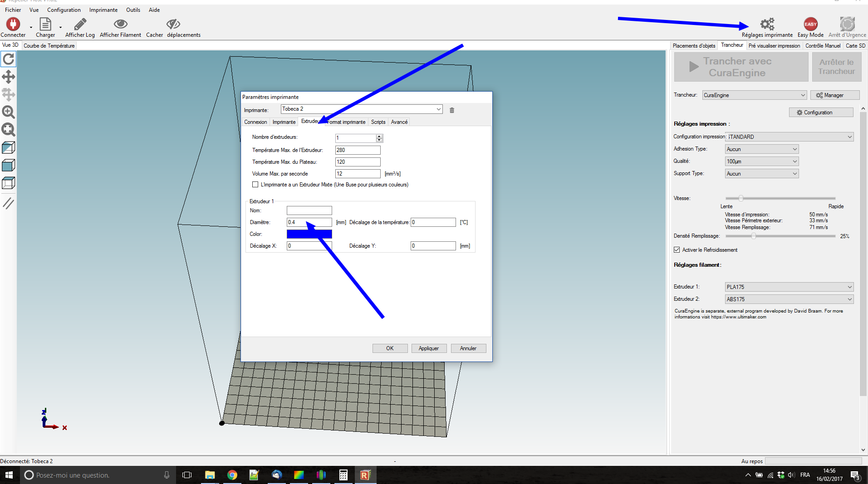The height and width of the screenshot is (484, 868).
Task: Uncheck Activer le Refroidissement
Action: pos(677,250)
